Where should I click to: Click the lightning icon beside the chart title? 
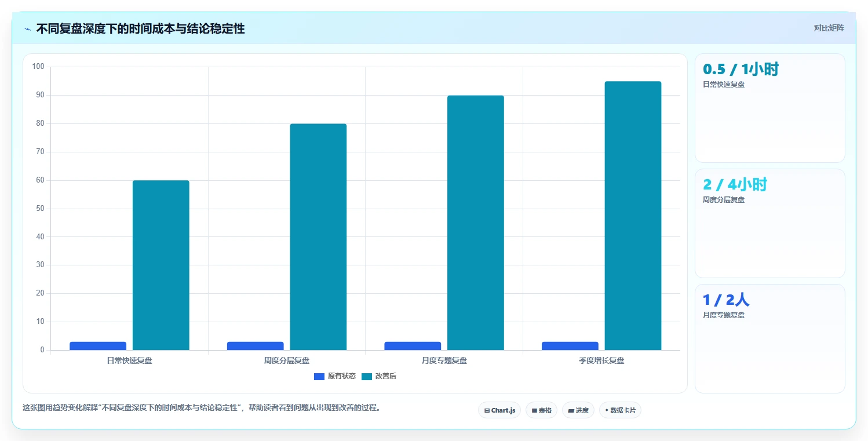(x=27, y=29)
